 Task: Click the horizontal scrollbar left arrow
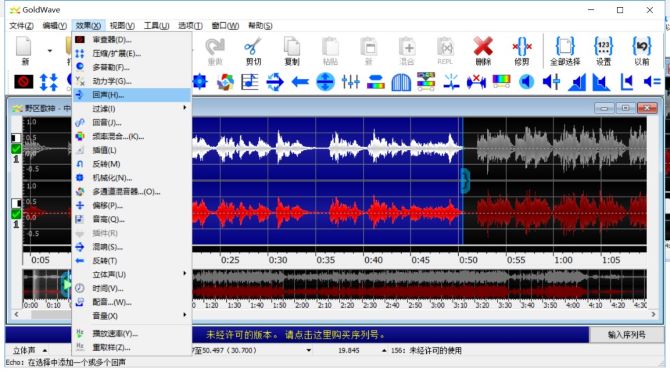[x=16, y=314]
